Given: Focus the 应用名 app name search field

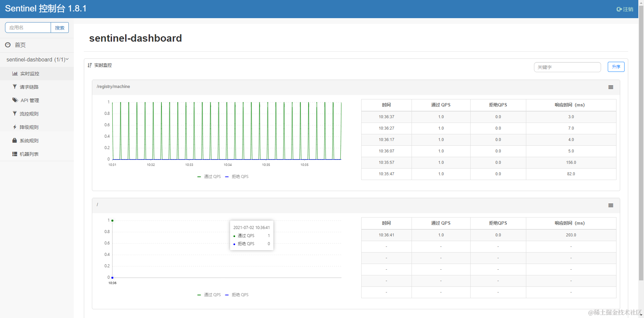Looking at the screenshot, I should point(28,28).
